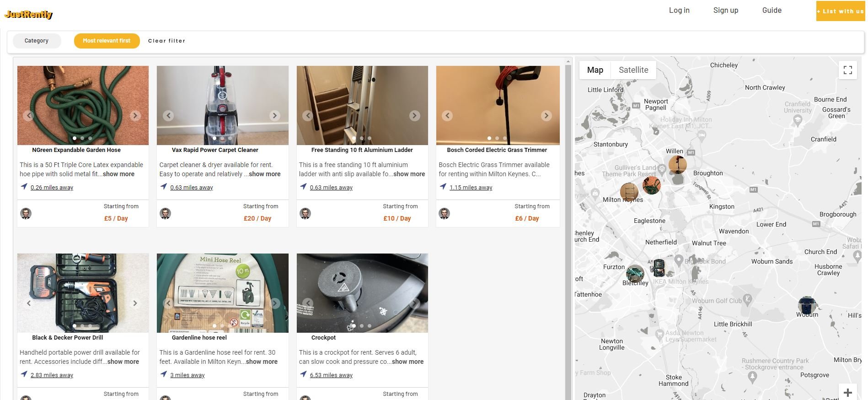This screenshot has height=400, width=868.
Task: Zoom in on the map
Action: tap(848, 393)
